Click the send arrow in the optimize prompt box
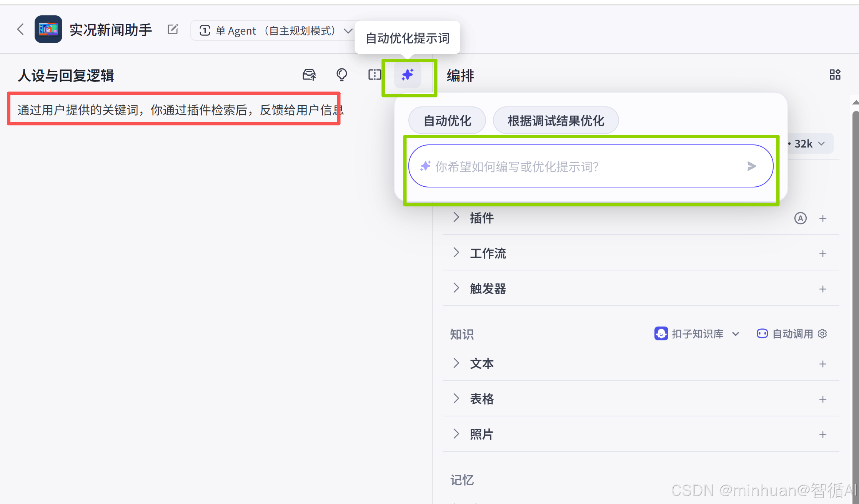This screenshot has height=504, width=859. coord(751,166)
